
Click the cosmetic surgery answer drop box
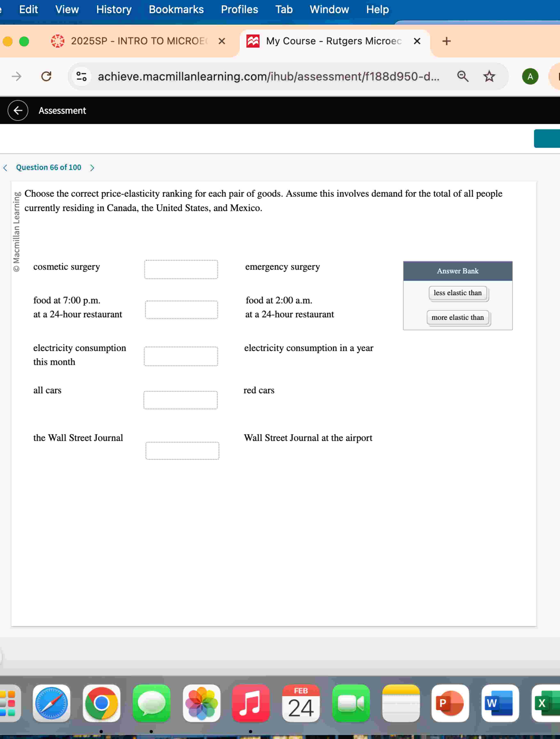pyautogui.click(x=181, y=270)
